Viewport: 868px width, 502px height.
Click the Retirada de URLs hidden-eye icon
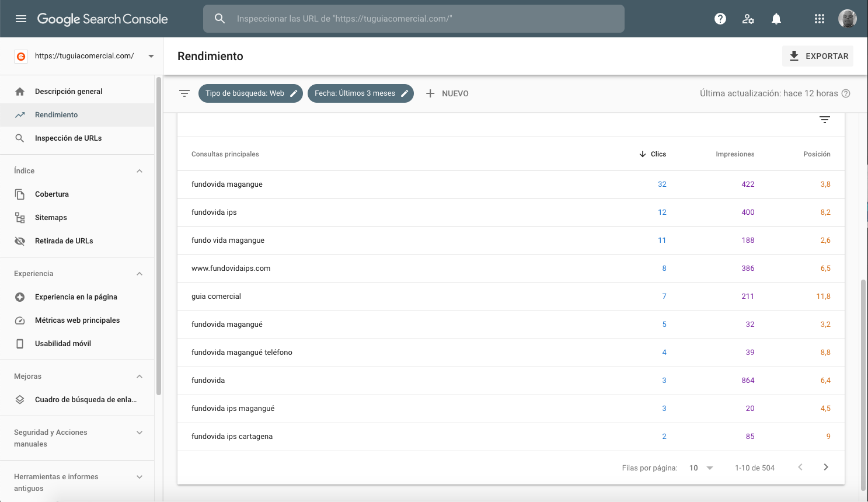coord(20,241)
